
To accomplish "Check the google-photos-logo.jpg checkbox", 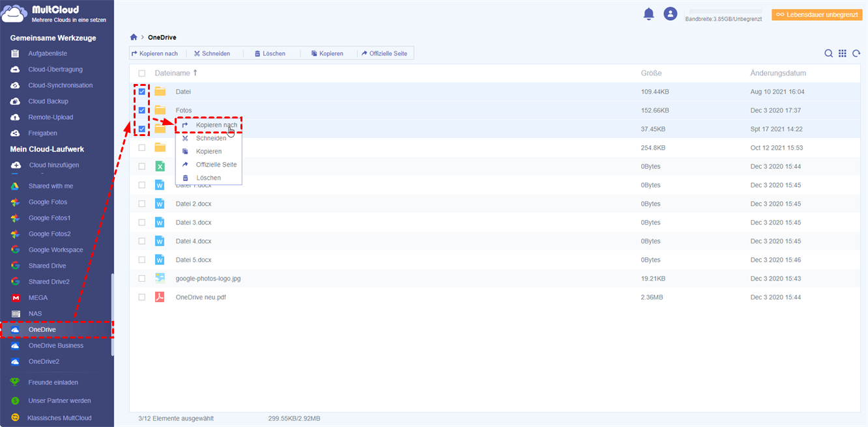I will (x=142, y=279).
